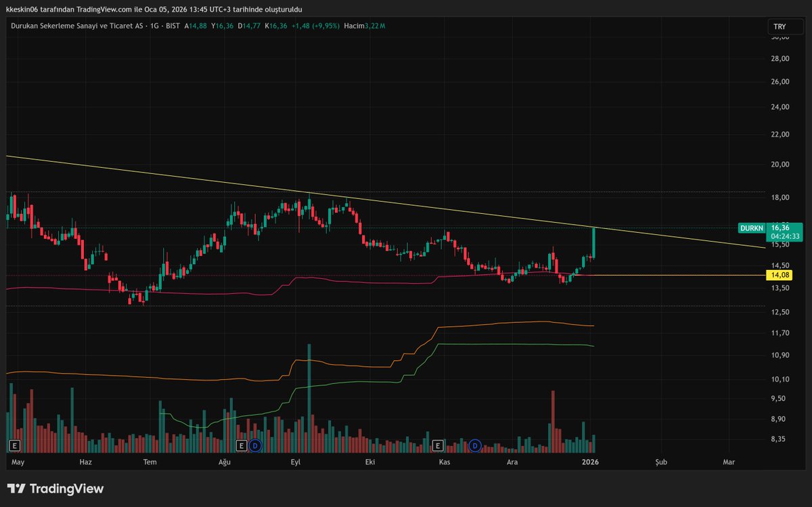This screenshot has width=812, height=507.
Task: Click the A14,88 open value
Action: tap(196, 26)
